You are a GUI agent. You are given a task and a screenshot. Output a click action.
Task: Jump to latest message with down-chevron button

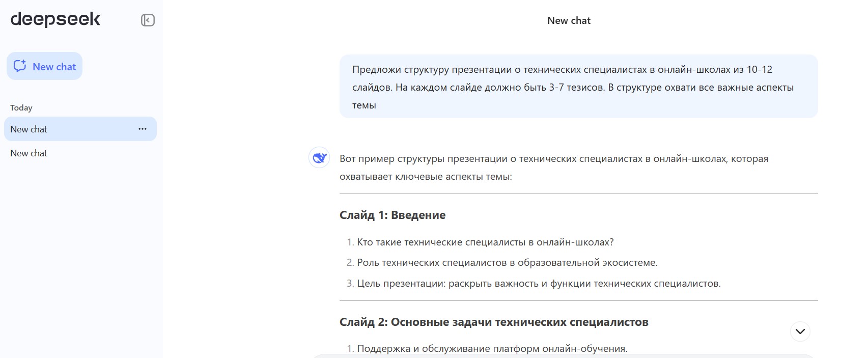click(x=800, y=332)
